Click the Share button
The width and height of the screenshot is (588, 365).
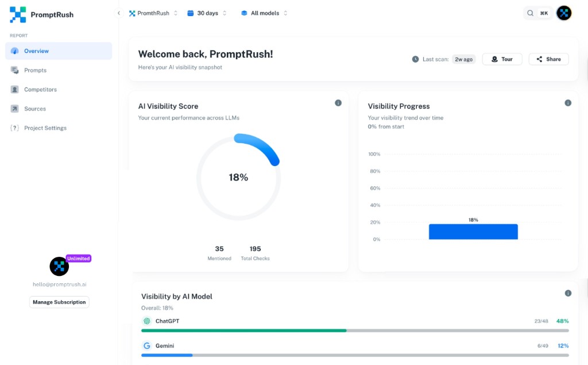[x=548, y=59]
